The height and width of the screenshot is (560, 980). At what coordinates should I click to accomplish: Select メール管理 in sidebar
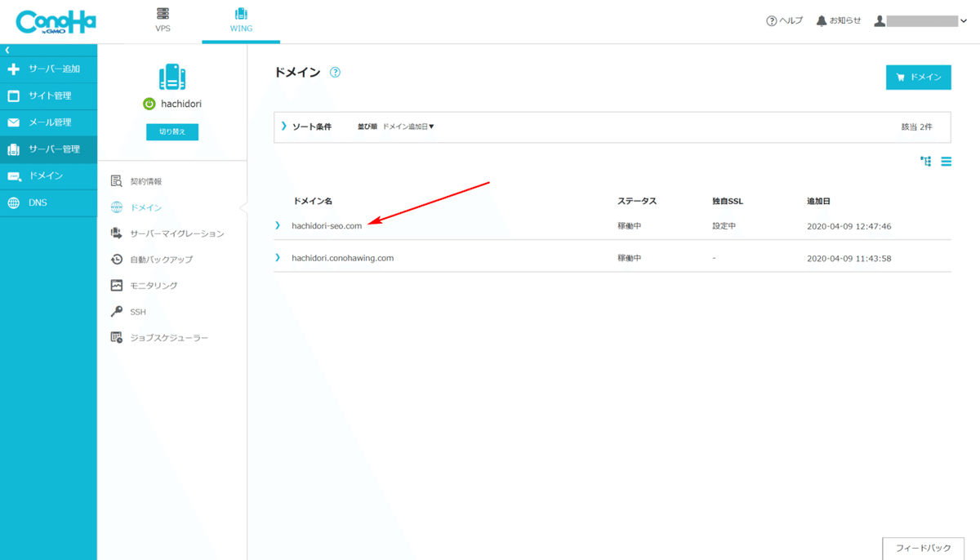pyautogui.click(x=48, y=122)
